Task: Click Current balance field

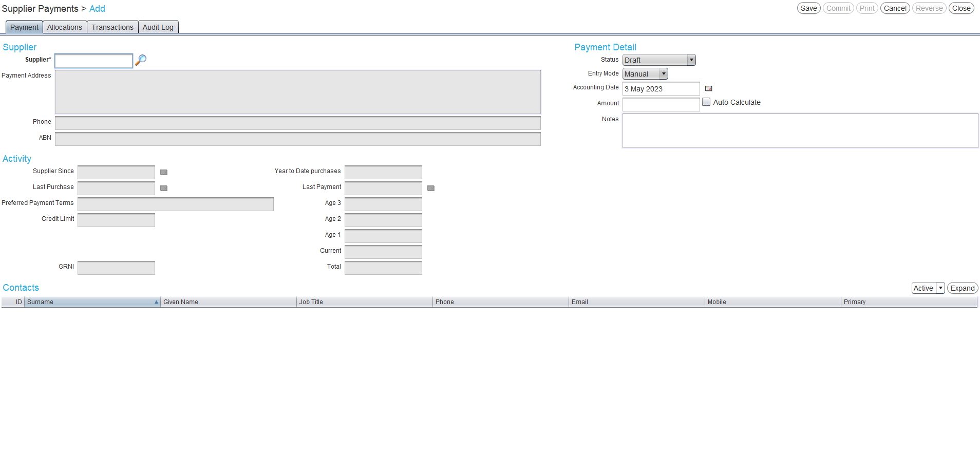Action: [383, 252]
